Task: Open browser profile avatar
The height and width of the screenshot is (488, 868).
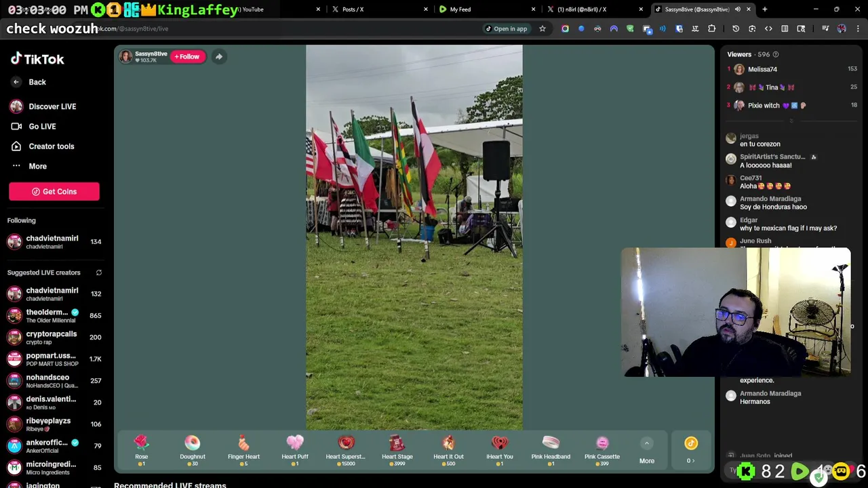Action: (x=842, y=28)
